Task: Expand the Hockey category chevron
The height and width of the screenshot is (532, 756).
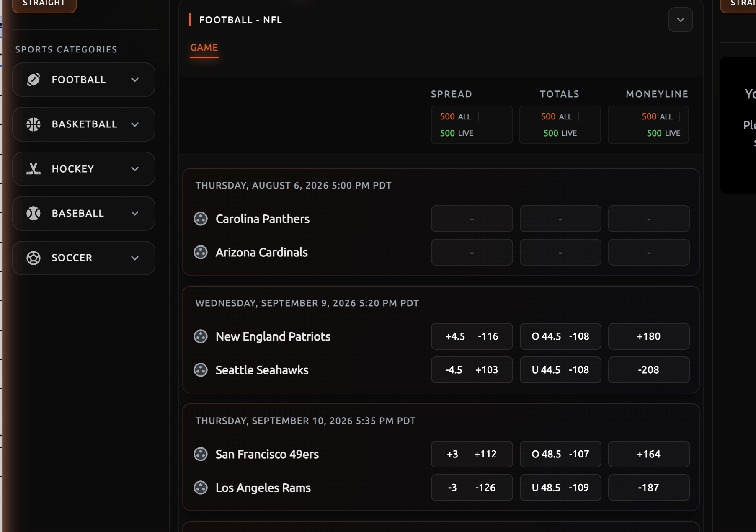Action: [x=135, y=169]
